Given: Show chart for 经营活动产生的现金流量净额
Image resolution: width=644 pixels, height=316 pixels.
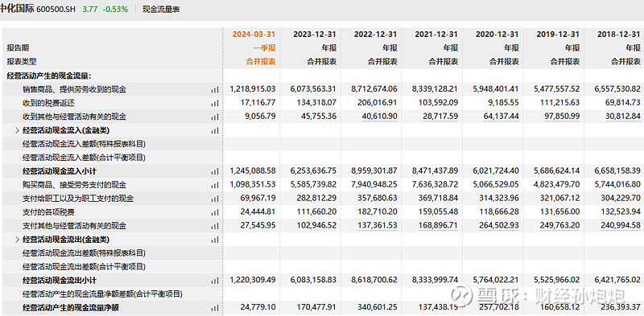Looking at the screenshot, I should [x=214, y=308].
